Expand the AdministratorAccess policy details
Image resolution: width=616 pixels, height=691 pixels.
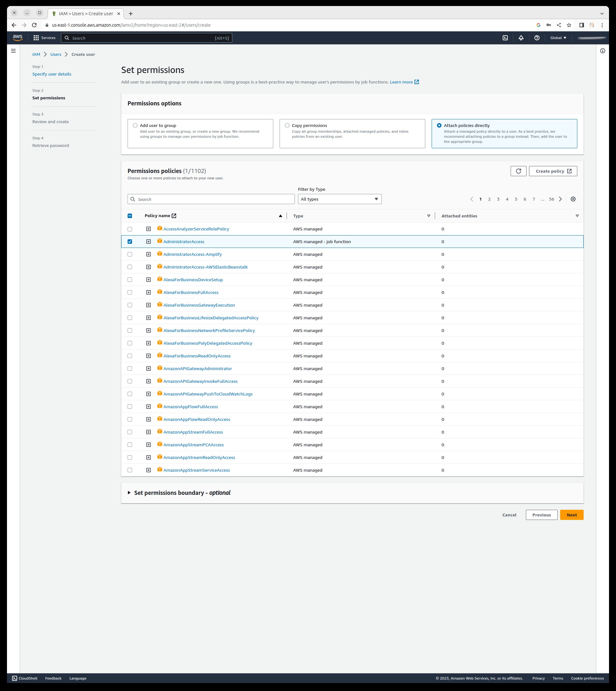148,242
